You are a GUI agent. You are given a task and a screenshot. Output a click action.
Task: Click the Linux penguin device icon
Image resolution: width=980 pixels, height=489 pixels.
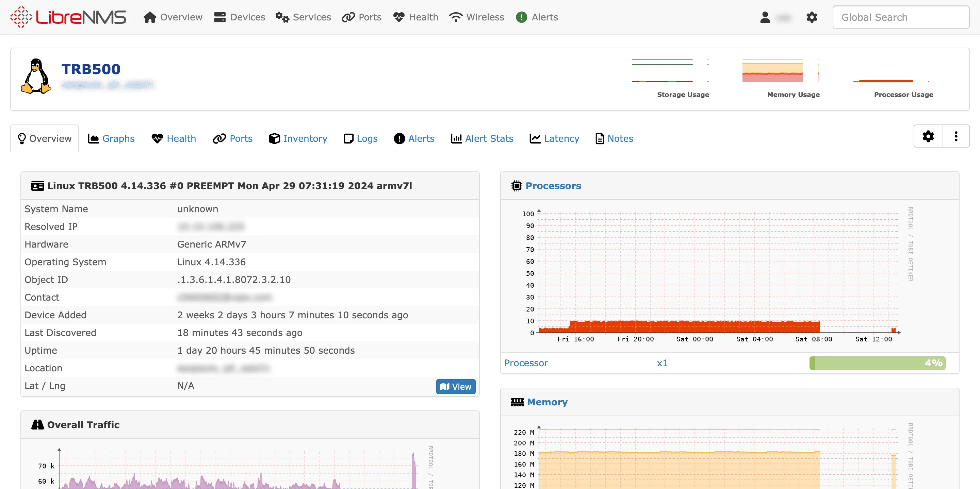pos(36,76)
